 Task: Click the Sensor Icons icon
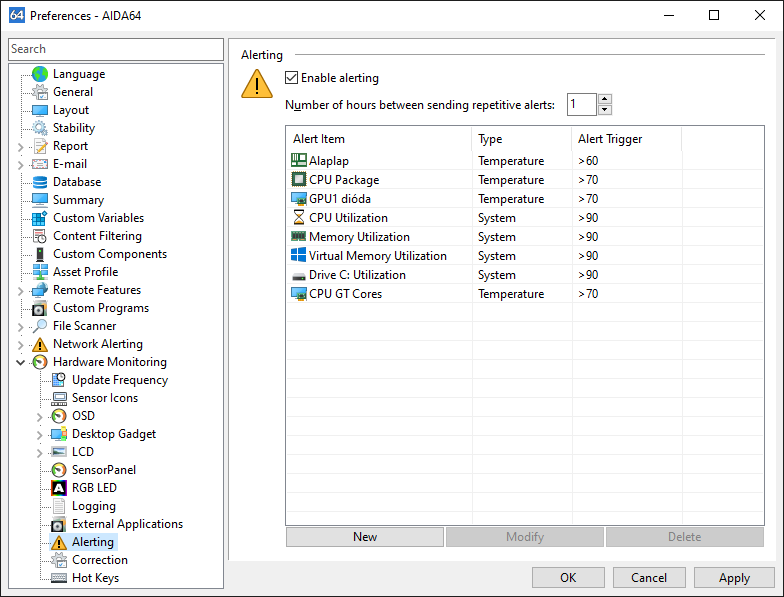59,398
